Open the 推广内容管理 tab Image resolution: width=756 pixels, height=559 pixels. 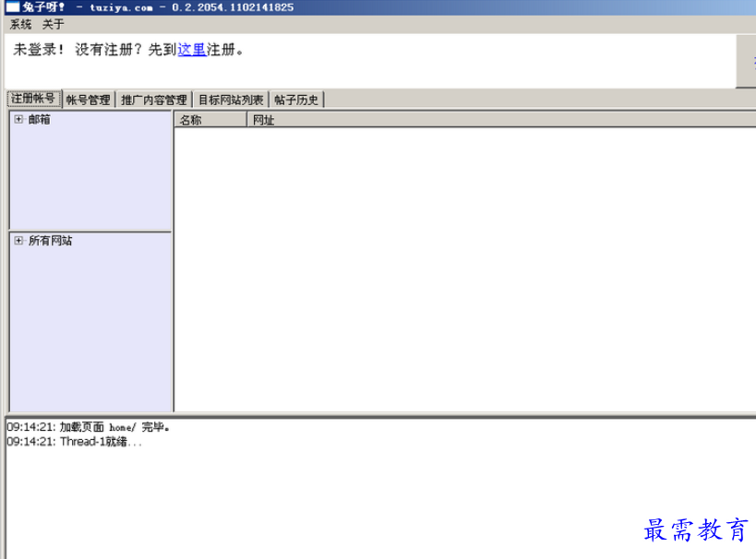[x=154, y=100]
